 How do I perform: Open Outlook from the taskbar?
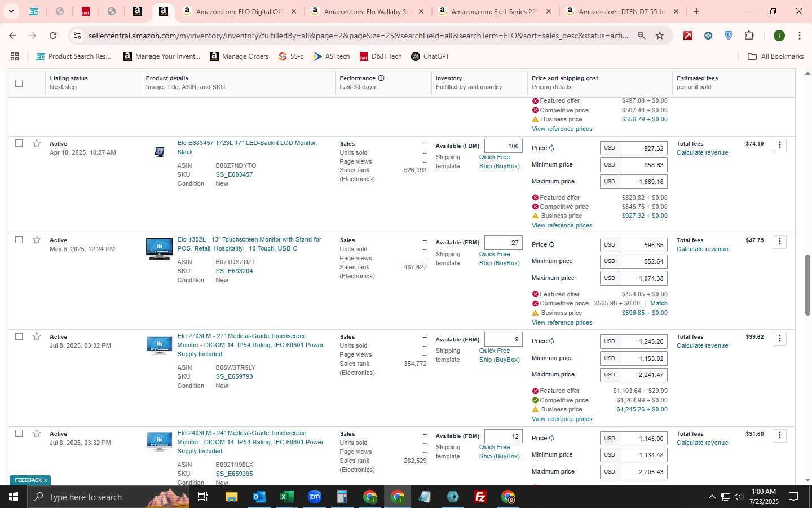[x=259, y=497]
